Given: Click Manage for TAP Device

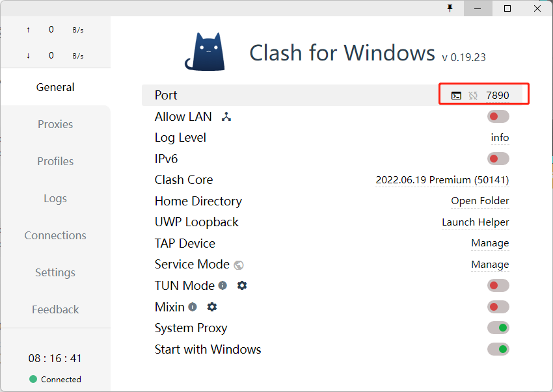Looking at the screenshot, I should [490, 243].
